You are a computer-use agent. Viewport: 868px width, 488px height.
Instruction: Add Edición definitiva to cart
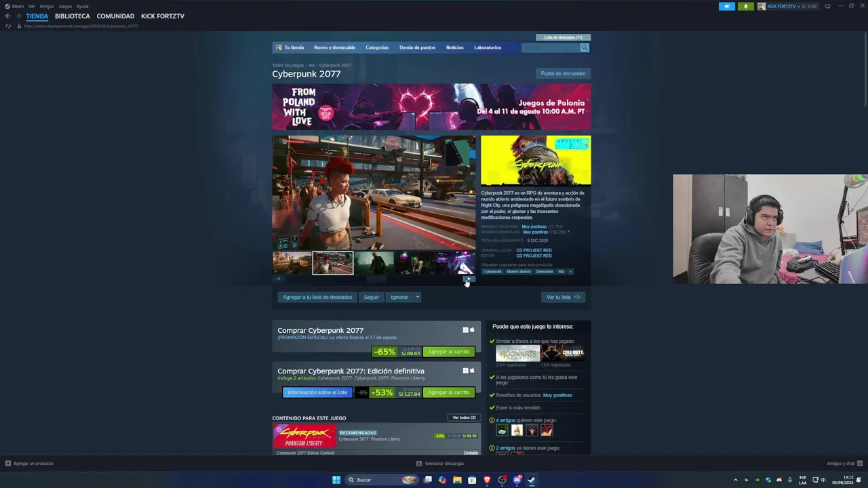[448, 392]
